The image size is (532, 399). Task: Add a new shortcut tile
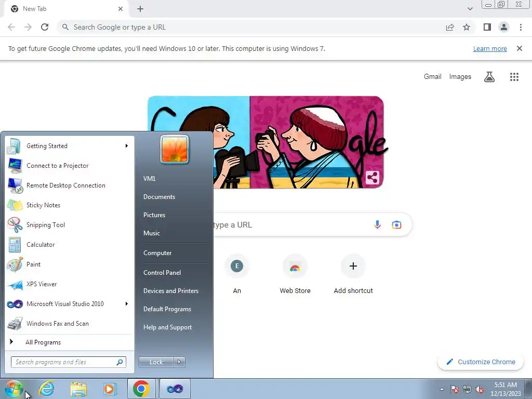(x=353, y=274)
